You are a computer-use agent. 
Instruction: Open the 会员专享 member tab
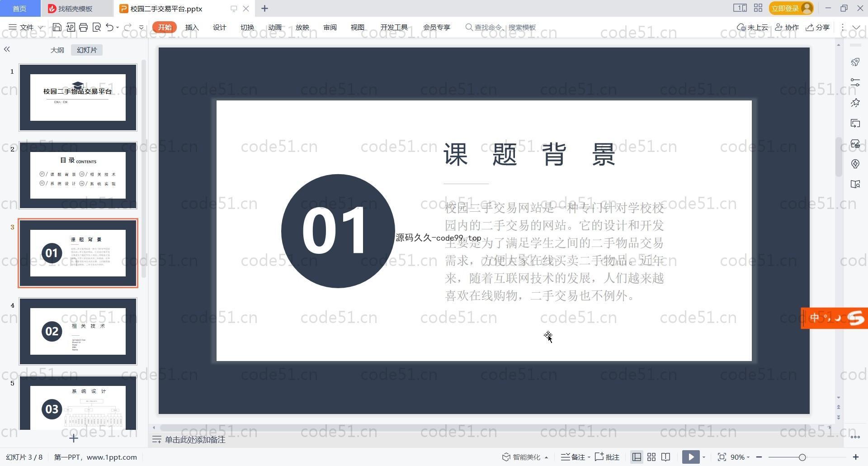436,27
